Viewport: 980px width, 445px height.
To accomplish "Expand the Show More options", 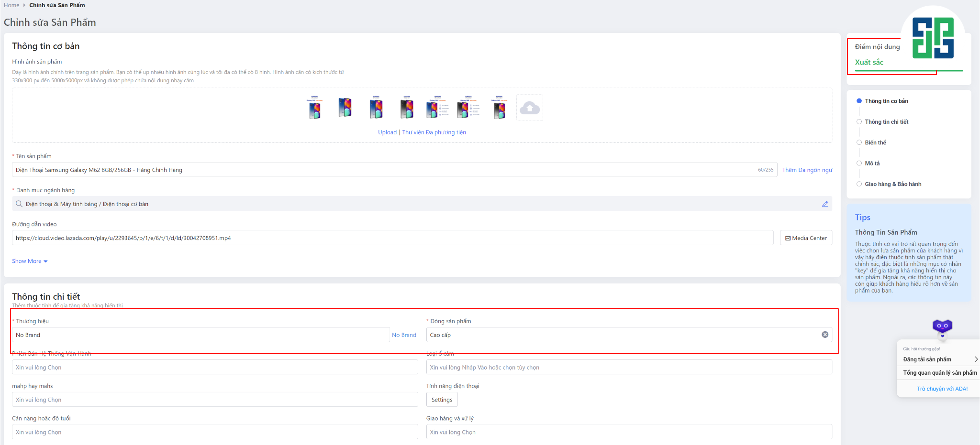I will [x=30, y=261].
